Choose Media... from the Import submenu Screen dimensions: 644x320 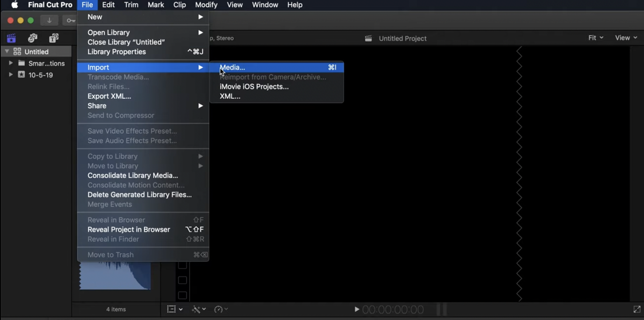click(277, 67)
